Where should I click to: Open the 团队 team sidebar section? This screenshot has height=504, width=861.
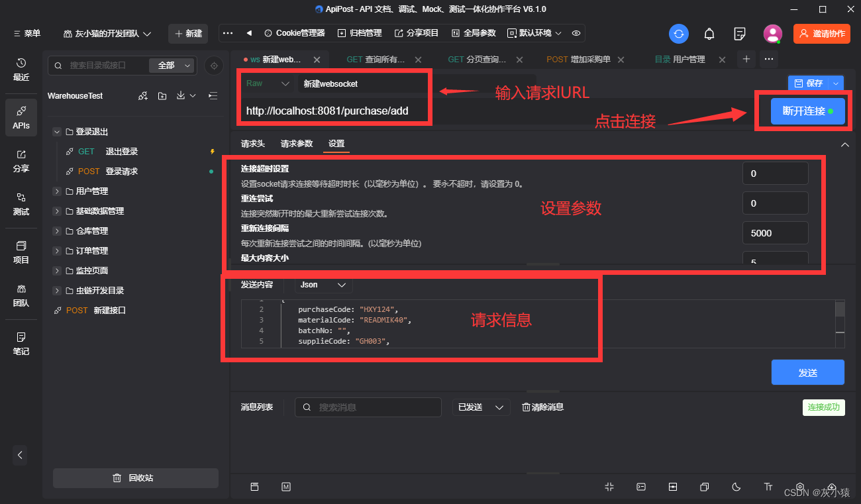tap(21, 296)
